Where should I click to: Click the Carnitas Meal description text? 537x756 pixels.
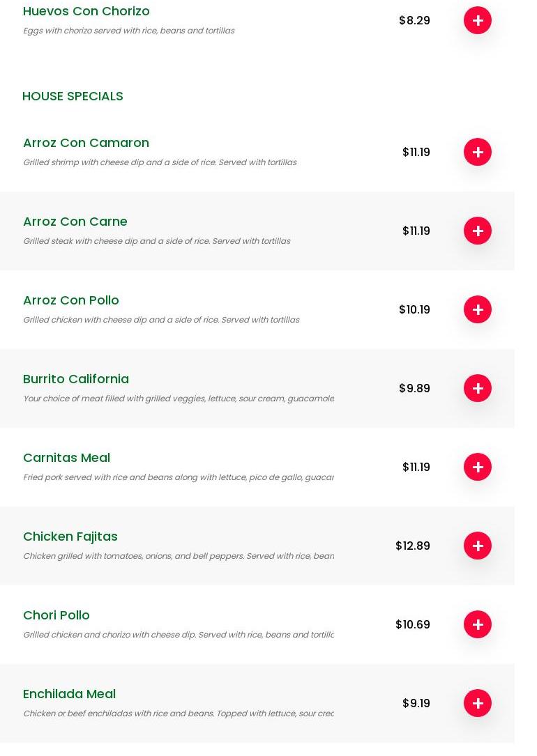pos(178,477)
